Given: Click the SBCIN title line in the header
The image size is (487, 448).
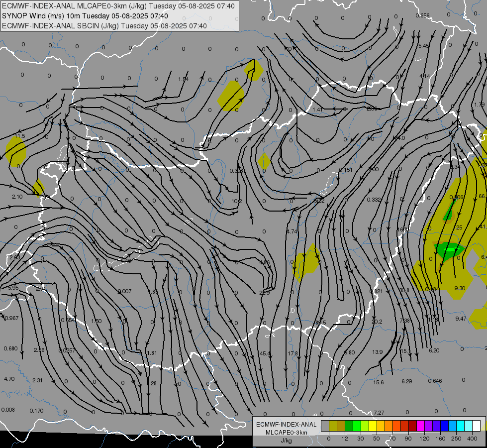Looking at the screenshot, I should click(x=104, y=26).
